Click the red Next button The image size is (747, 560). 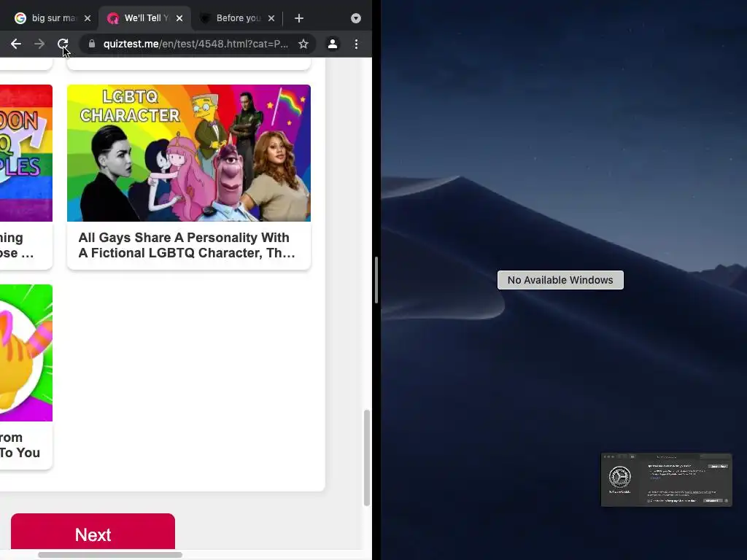93,532
